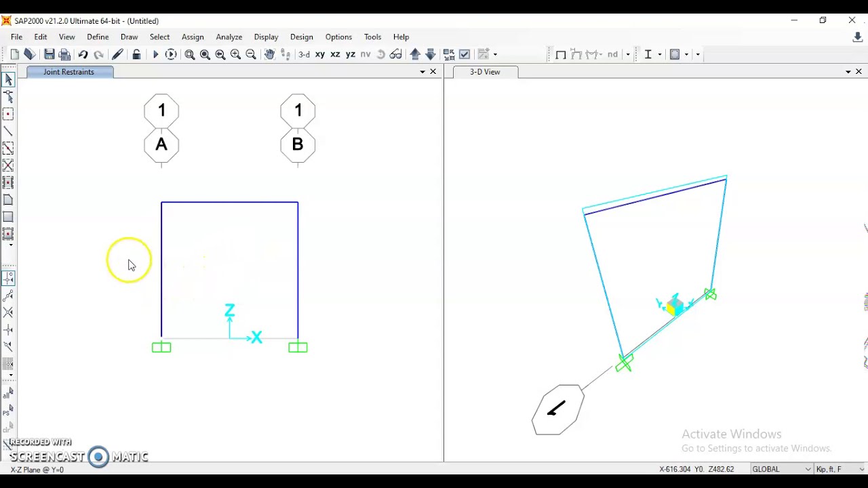Click the Quick draw braces X tool
868x488 pixels.
click(8, 165)
